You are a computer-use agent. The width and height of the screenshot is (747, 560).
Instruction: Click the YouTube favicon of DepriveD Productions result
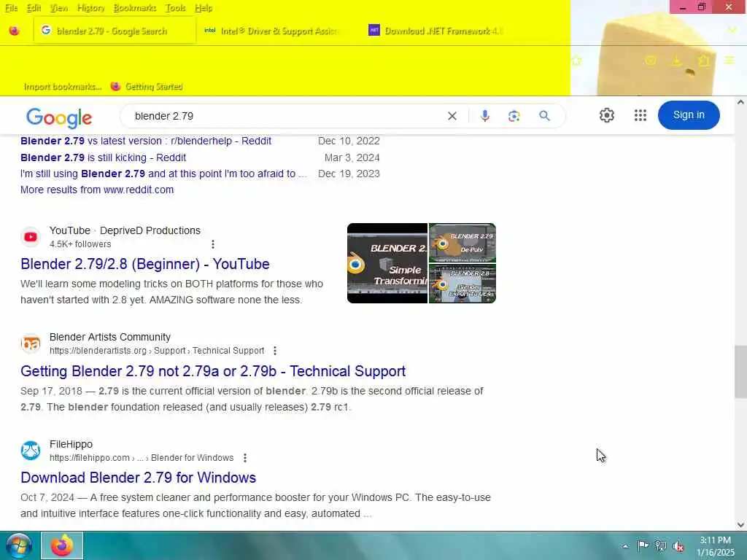(31, 237)
